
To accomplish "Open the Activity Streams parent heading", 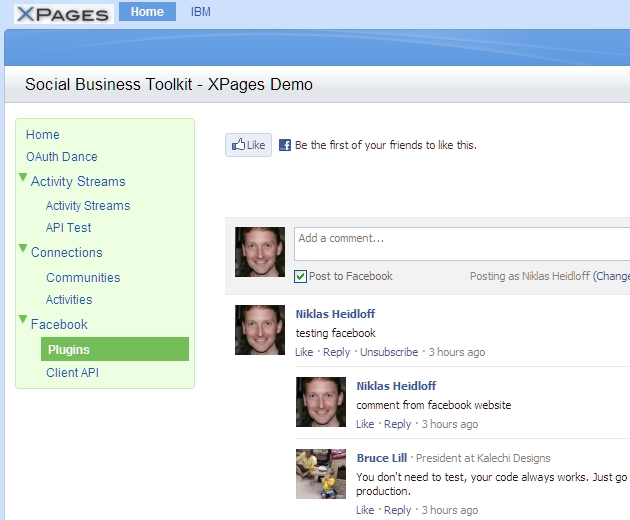I will click(x=78, y=181).
